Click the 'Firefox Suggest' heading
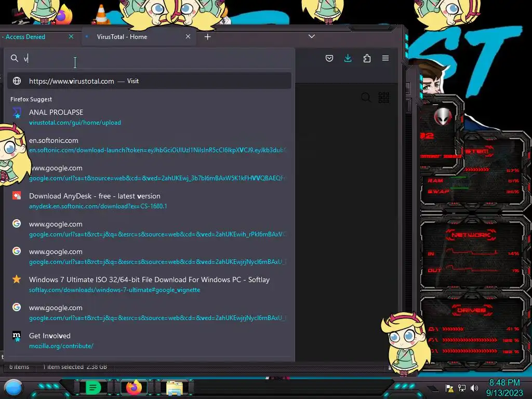This screenshot has height=399, width=532. [x=31, y=99]
